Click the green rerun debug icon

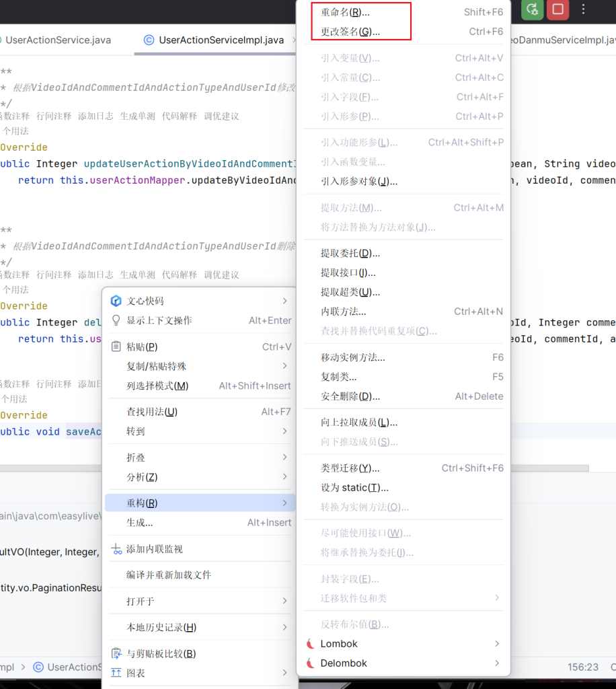coord(533,9)
